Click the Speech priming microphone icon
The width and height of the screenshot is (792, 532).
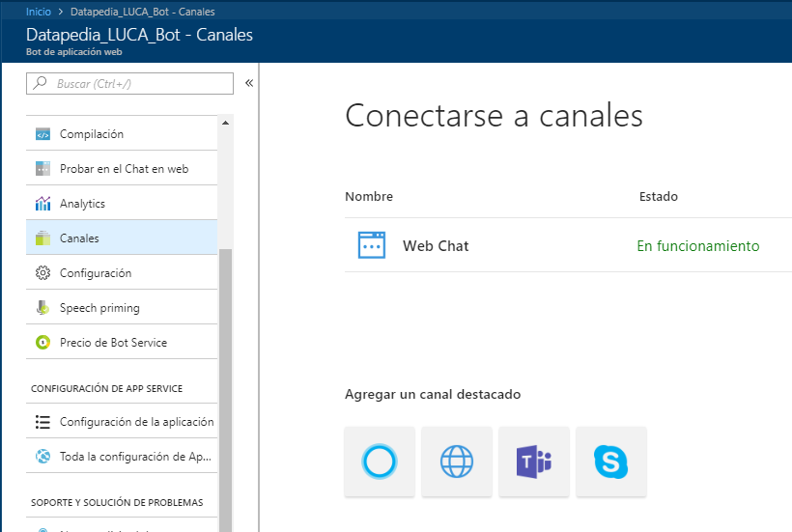tap(42, 308)
